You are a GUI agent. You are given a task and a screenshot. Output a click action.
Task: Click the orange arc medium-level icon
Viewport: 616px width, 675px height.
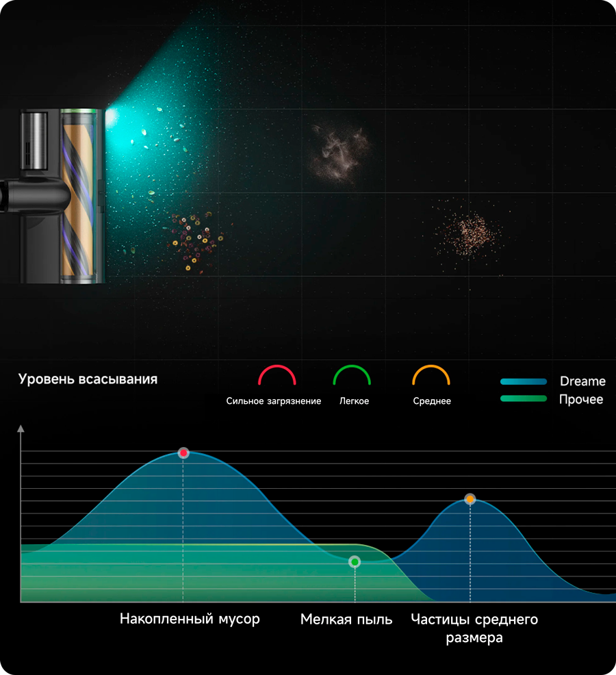pos(431,377)
